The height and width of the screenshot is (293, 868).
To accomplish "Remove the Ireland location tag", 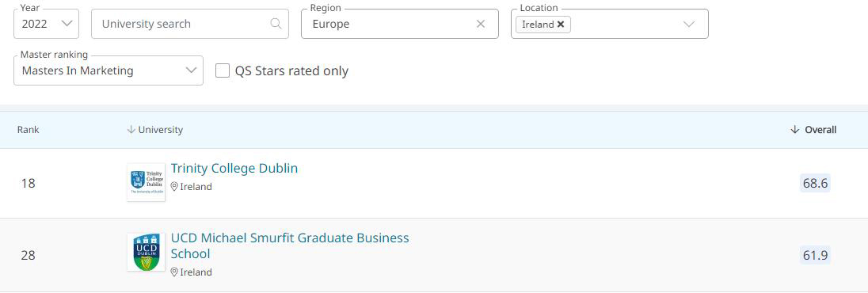I will tap(561, 25).
